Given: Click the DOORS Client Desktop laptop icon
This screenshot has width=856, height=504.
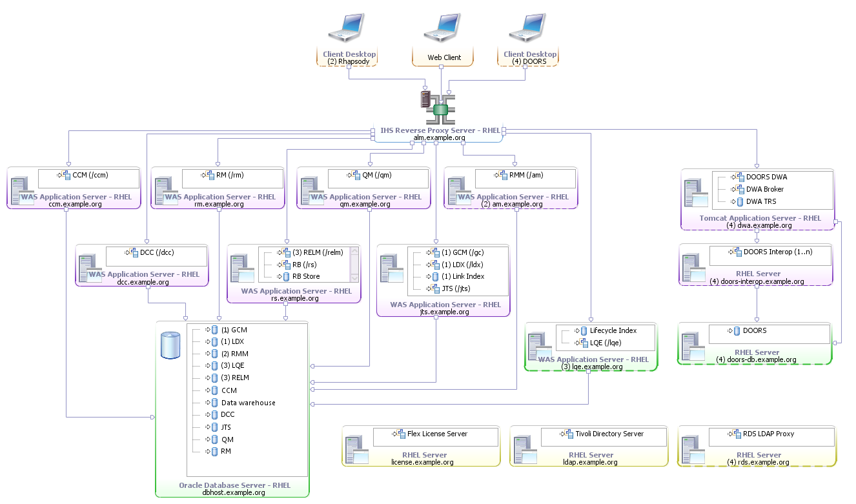Looking at the screenshot, I should pos(527,28).
